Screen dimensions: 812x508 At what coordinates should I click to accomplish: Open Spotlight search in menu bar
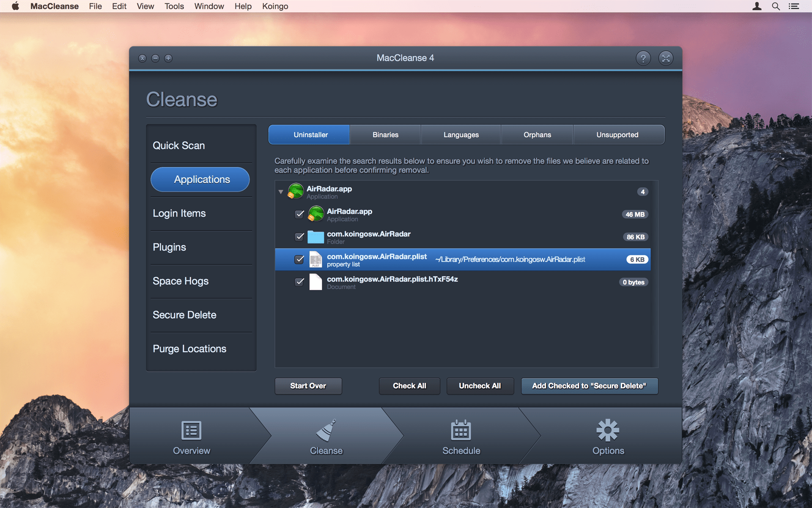point(776,6)
